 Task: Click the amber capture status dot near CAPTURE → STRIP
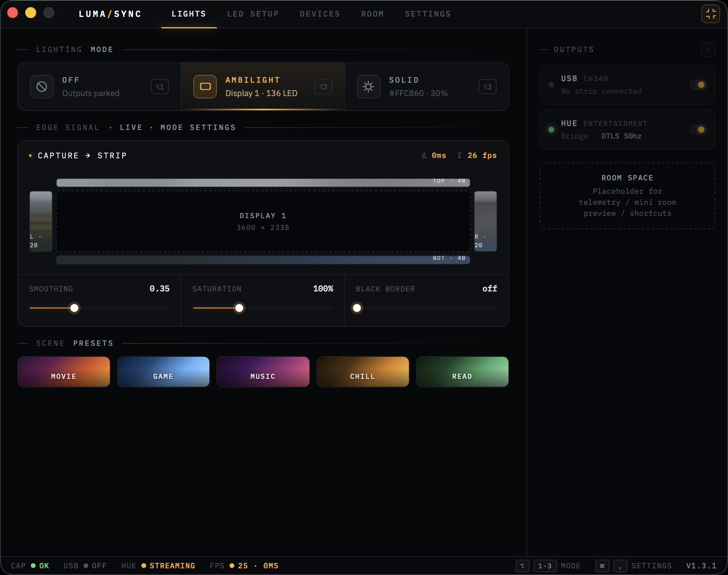click(x=30, y=156)
